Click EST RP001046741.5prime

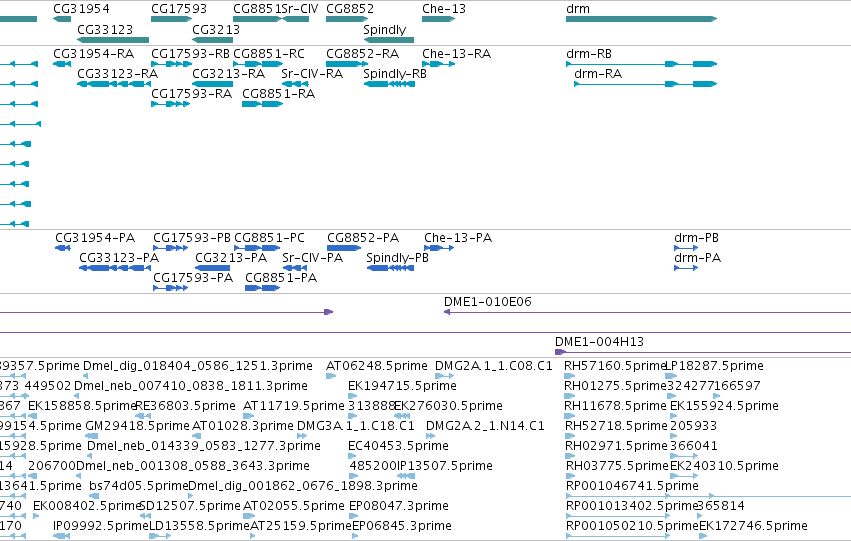(708, 496)
